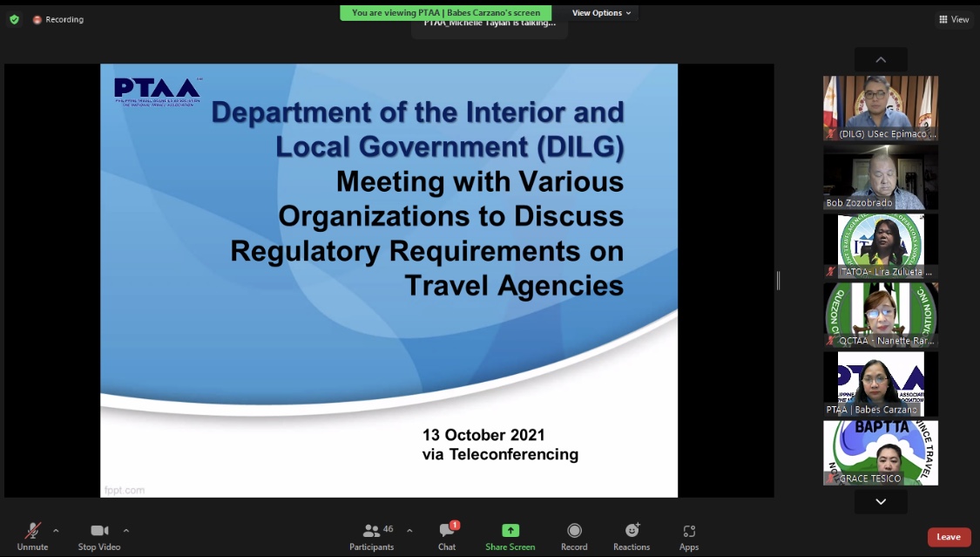Click the PTAA logo on slide
This screenshot has height=557, width=980.
158,92
